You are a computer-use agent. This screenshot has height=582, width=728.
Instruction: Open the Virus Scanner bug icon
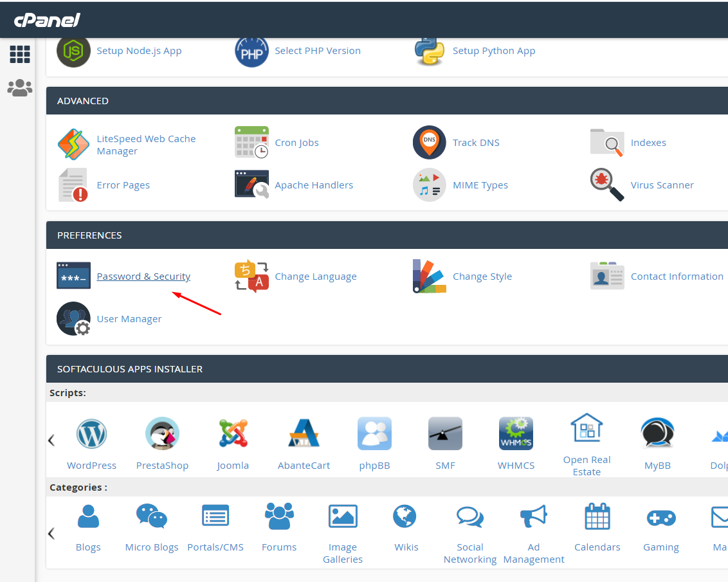pyautogui.click(x=607, y=185)
